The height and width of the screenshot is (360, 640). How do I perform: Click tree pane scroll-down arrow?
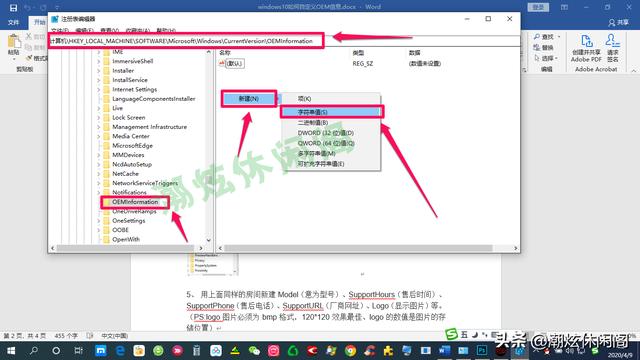click(x=209, y=240)
